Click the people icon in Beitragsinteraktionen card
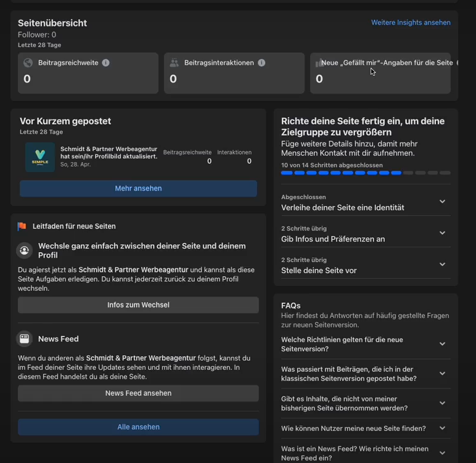This screenshot has height=463, width=476. point(174,63)
